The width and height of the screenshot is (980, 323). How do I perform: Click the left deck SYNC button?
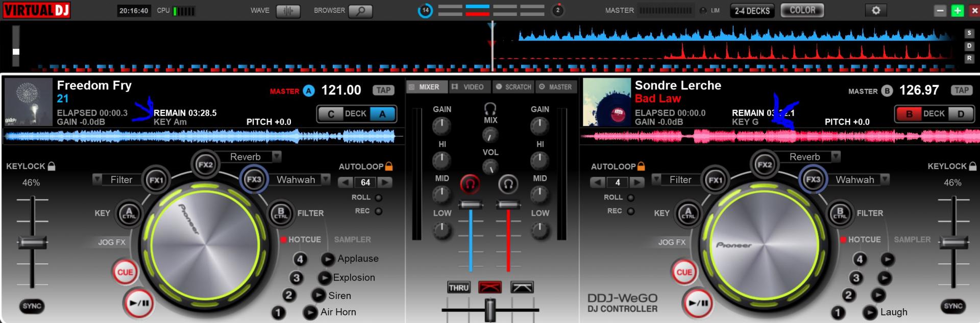[x=32, y=306]
